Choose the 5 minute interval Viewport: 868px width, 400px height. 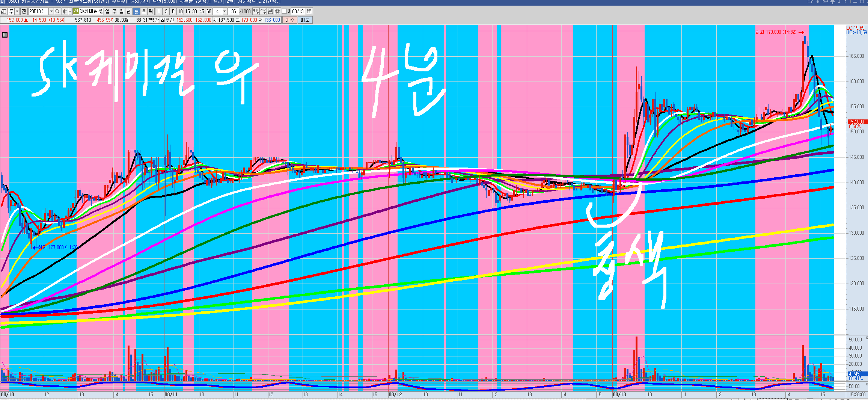pos(173,11)
